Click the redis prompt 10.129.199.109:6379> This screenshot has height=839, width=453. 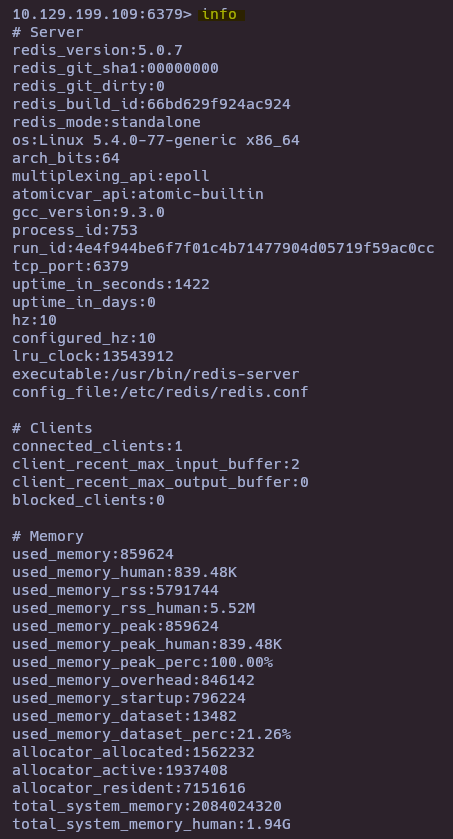click(x=102, y=14)
